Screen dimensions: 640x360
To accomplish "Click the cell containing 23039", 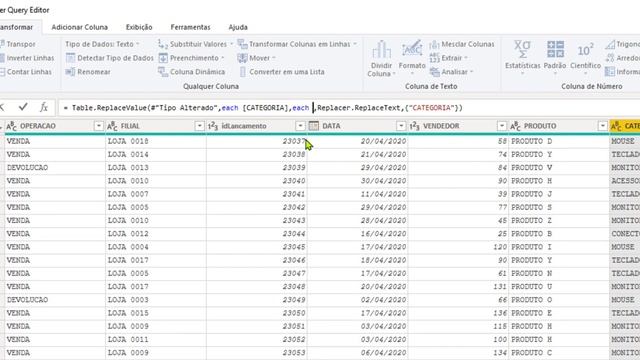I will tap(257, 168).
